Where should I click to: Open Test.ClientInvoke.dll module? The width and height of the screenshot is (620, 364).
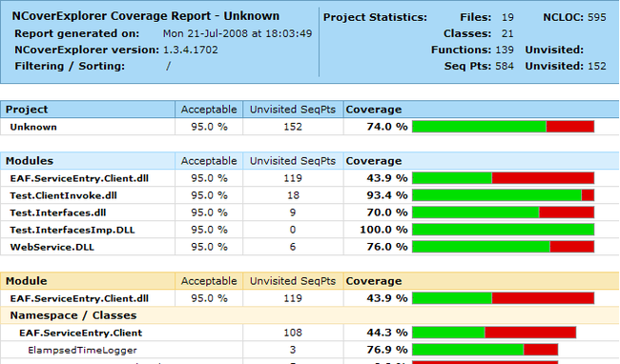coord(63,195)
